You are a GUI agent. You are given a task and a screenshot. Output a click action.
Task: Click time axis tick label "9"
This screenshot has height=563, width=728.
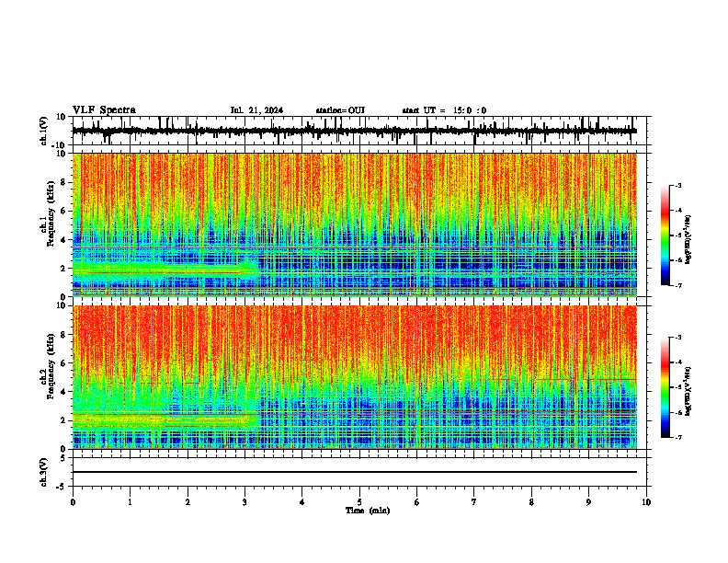[588, 502]
